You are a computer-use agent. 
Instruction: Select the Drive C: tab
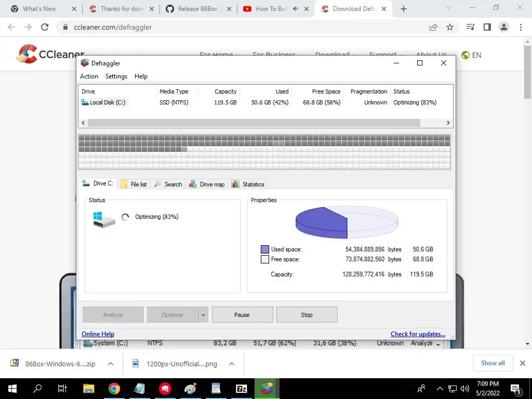coord(98,183)
